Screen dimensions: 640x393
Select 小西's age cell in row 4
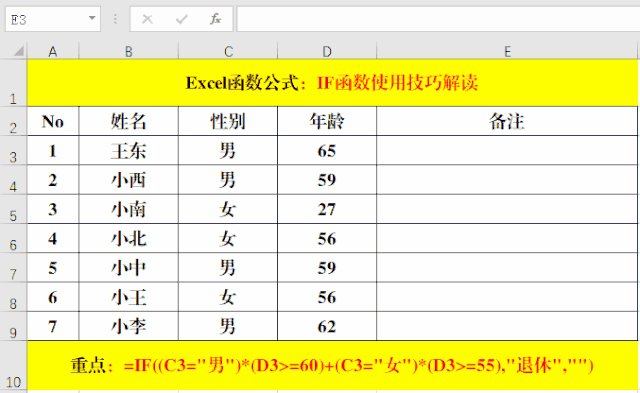point(327,180)
